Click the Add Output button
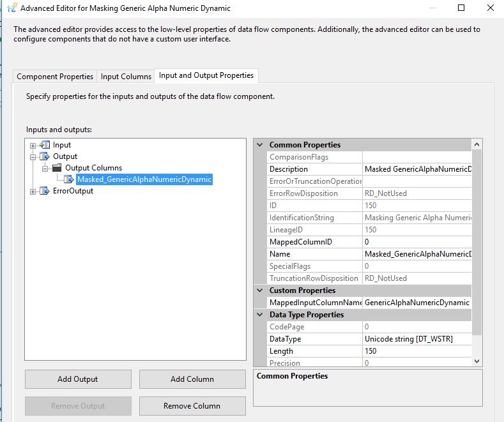Screen dimensions: 504x422 78,379
